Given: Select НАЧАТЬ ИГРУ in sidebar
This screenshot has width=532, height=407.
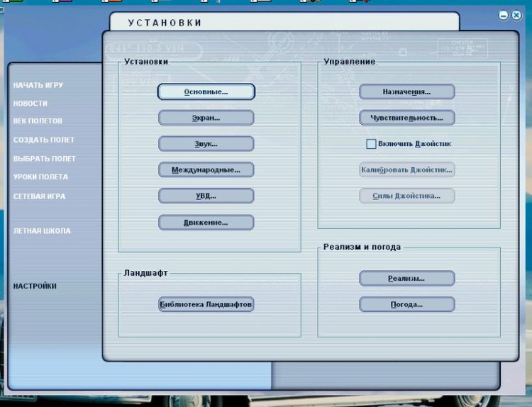Looking at the screenshot, I should coord(38,86).
